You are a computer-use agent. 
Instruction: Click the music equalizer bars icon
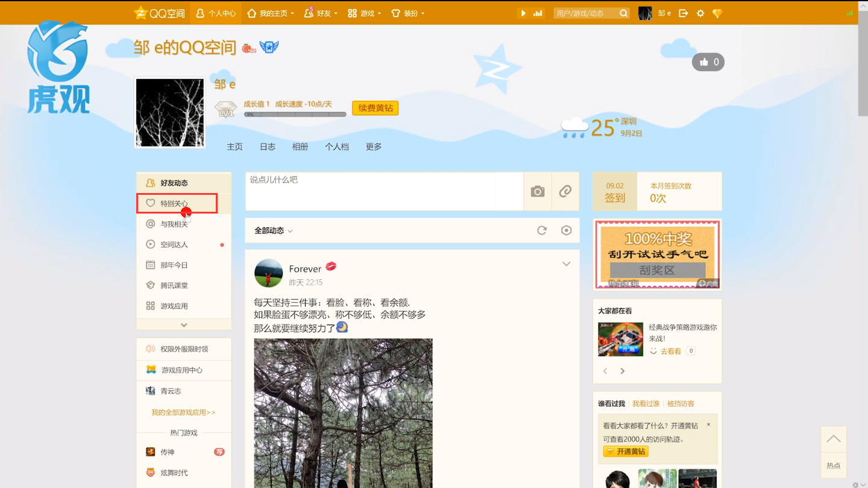pos(538,13)
